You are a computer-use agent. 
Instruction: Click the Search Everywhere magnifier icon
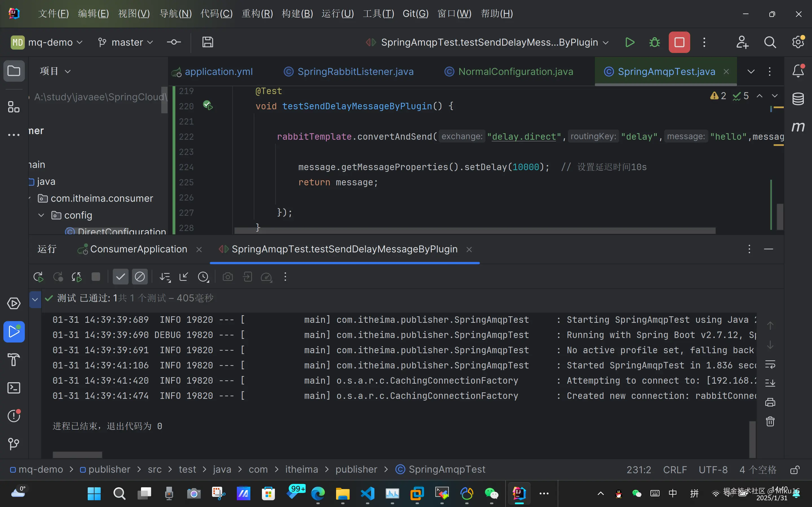(770, 42)
